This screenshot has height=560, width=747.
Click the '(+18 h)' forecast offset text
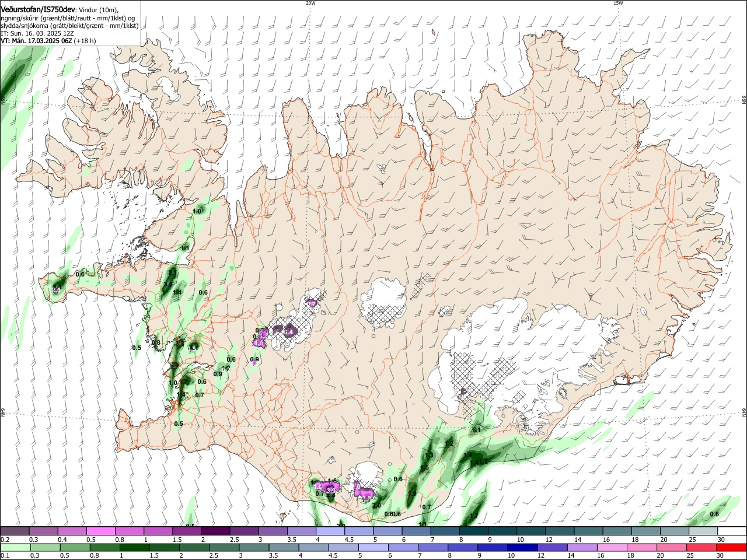pos(85,41)
